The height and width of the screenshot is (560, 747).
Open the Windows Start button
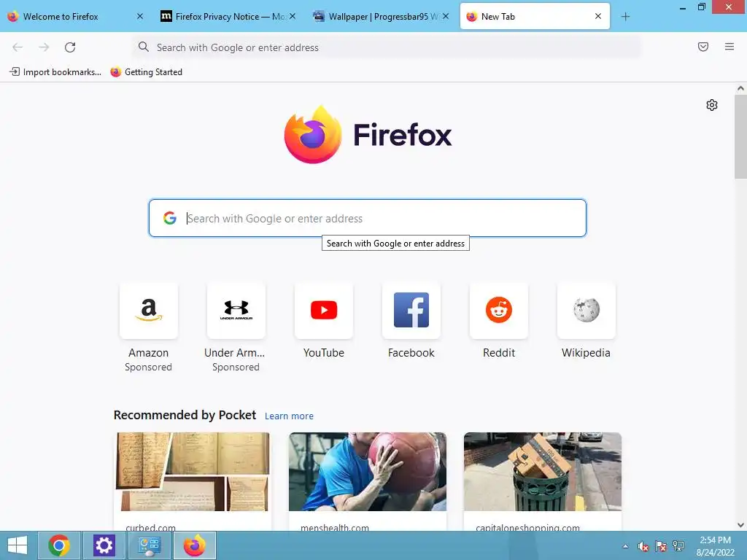click(x=18, y=545)
